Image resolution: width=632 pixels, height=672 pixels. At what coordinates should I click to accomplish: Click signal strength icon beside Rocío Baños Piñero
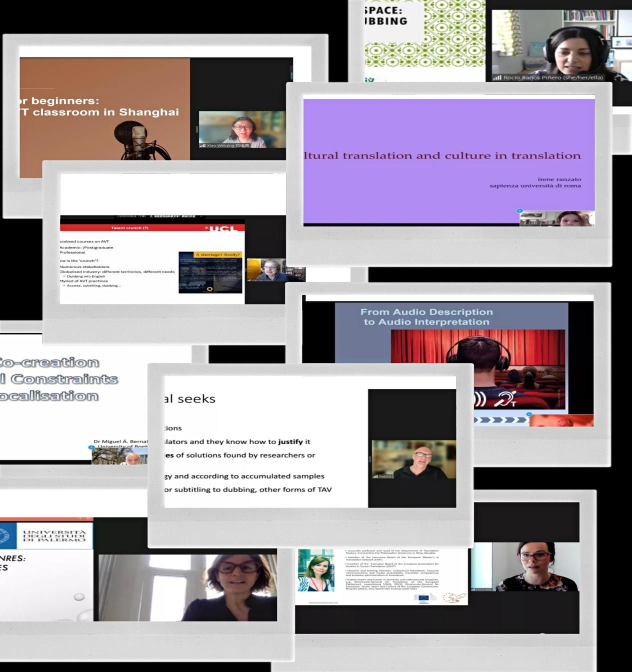pos(497,77)
